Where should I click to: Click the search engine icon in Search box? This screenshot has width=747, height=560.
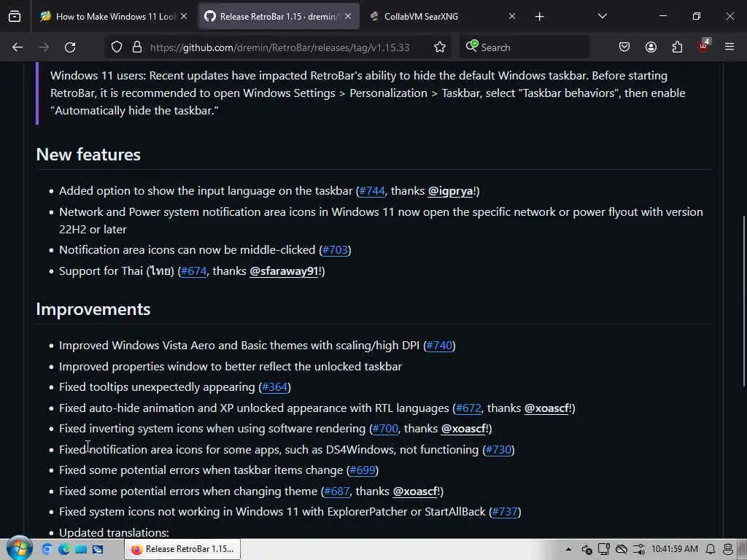(472, 46)
